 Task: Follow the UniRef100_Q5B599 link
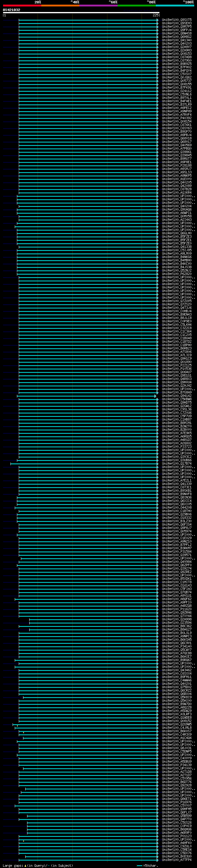[177, 816]
